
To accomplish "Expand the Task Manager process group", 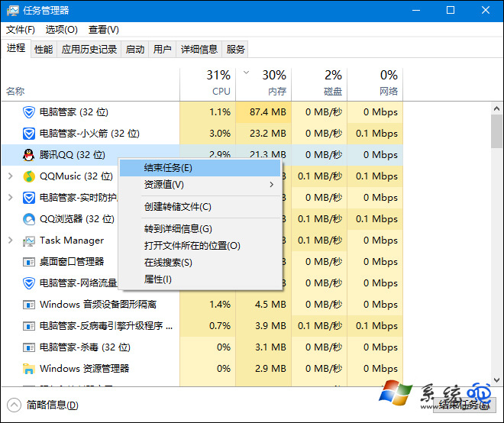I will 10,241.
